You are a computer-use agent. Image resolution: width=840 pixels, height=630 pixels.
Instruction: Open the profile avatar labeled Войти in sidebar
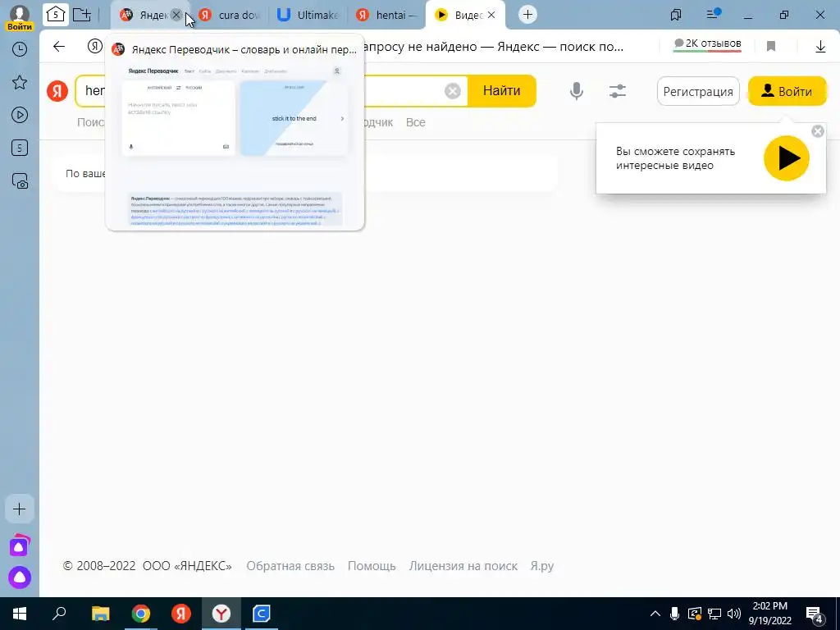[20, 16]
